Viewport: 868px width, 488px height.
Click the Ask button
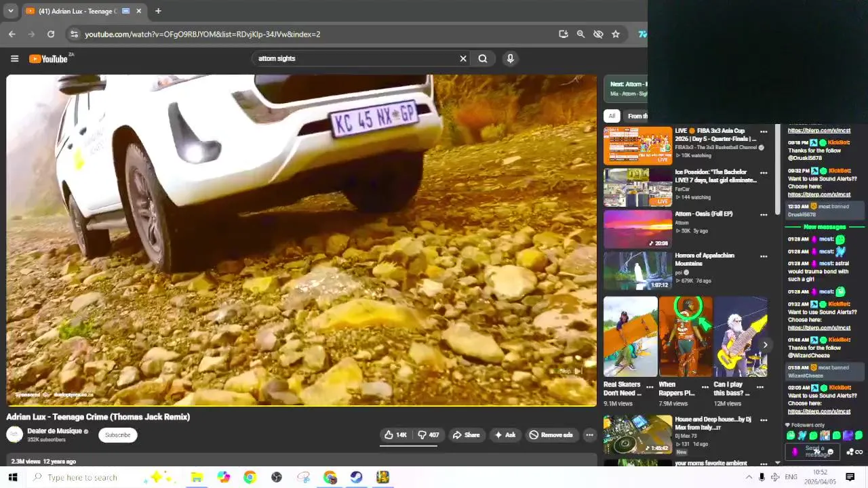pos(505,434)
